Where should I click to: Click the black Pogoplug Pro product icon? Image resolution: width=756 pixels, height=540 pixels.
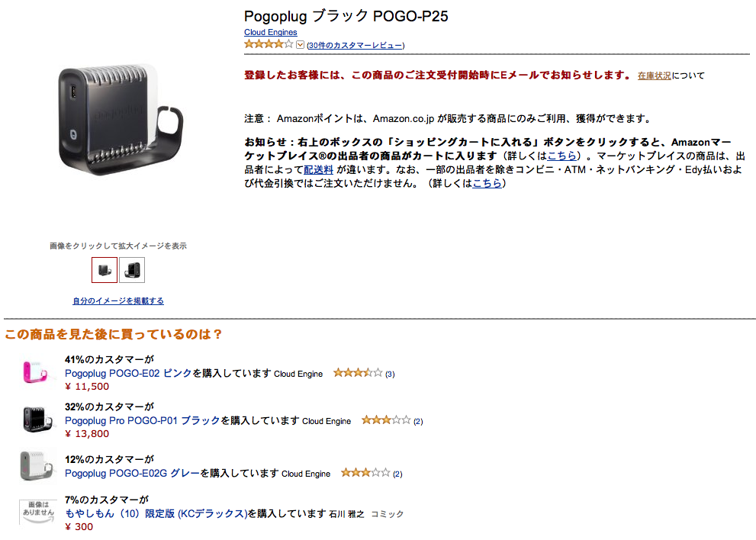37,419
